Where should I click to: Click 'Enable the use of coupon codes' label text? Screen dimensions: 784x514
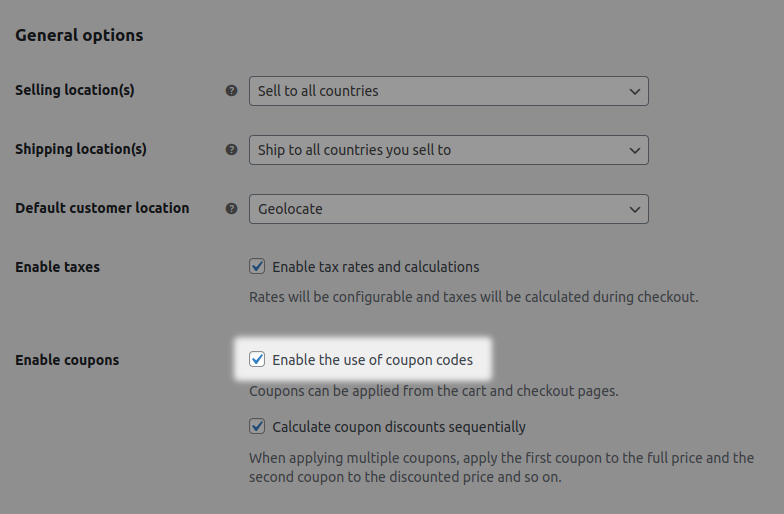pyautogui.click(x=372, y=360)
